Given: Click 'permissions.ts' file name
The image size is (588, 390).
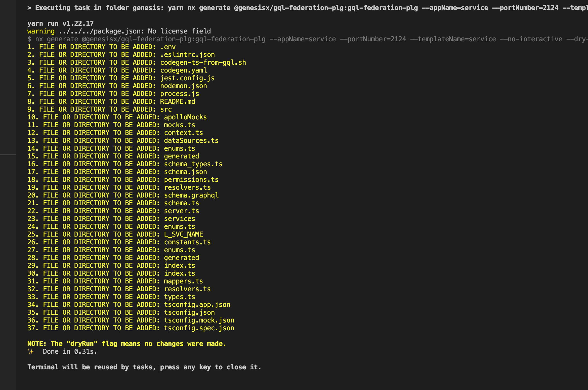Looking at the screenshot, I should click(x=191, y=180).
